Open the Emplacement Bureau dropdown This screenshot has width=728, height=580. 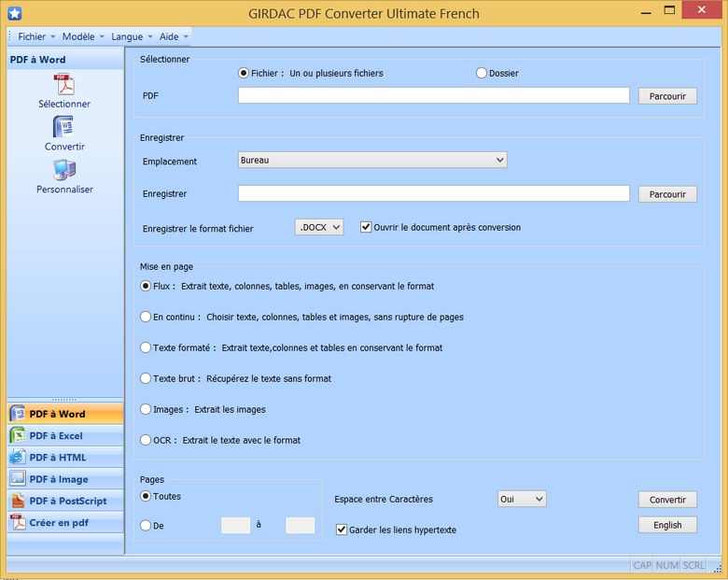tap(372, 161)
